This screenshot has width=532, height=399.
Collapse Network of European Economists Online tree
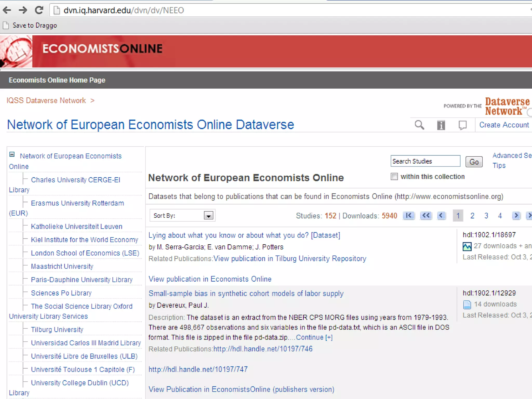12,155
